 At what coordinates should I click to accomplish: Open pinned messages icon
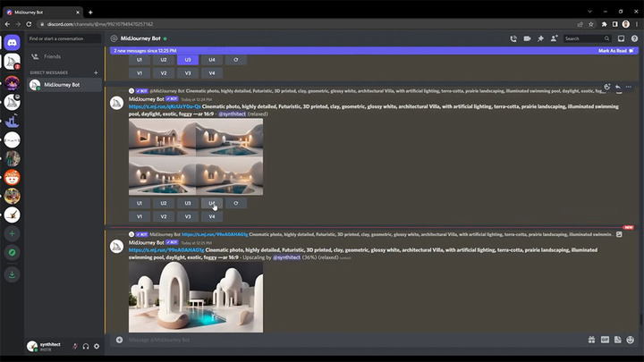click(540, 38)
